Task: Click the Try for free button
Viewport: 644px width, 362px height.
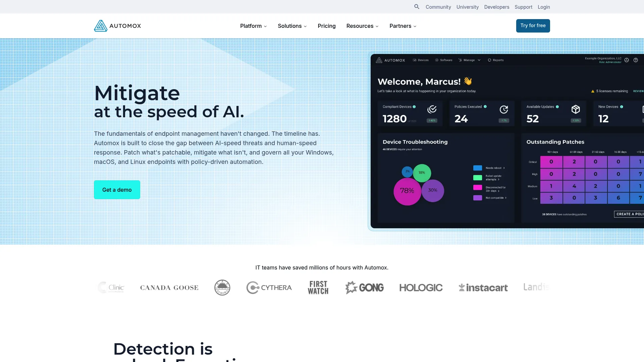Action: coord(533,26)
